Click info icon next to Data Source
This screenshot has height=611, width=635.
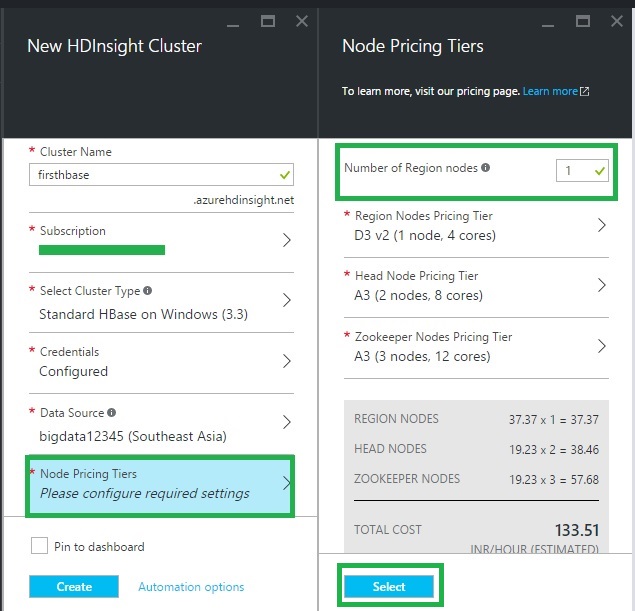click(x=112, y=412)
